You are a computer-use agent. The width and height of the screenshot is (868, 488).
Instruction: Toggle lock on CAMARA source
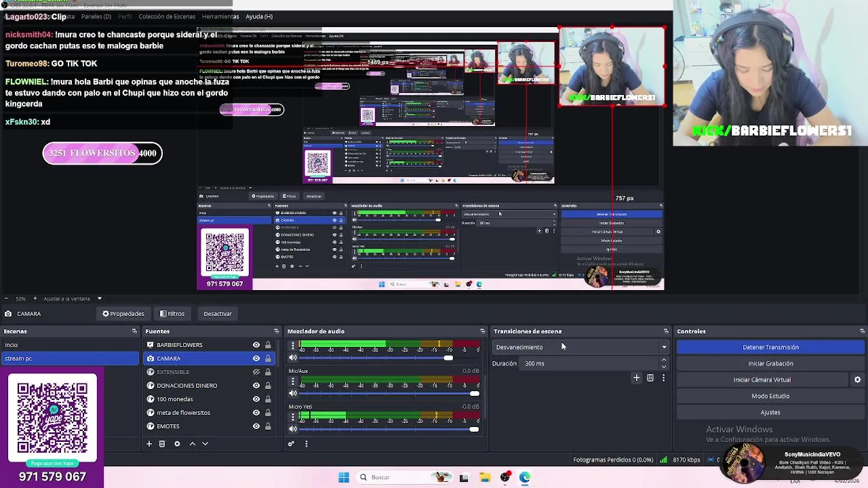pos(268,359)
